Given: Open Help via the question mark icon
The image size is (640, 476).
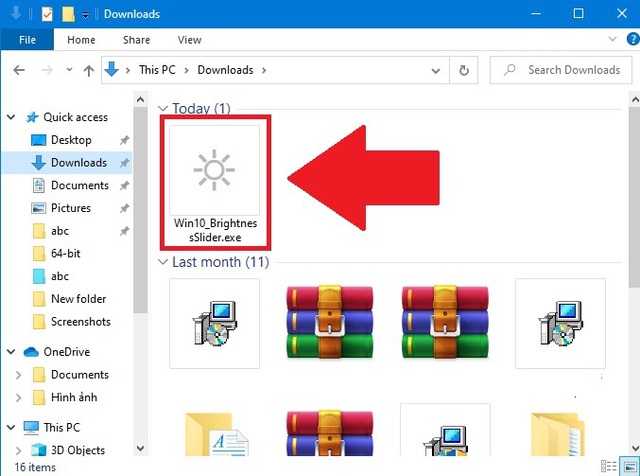Looking at the screenshot, I should point(633,39).
